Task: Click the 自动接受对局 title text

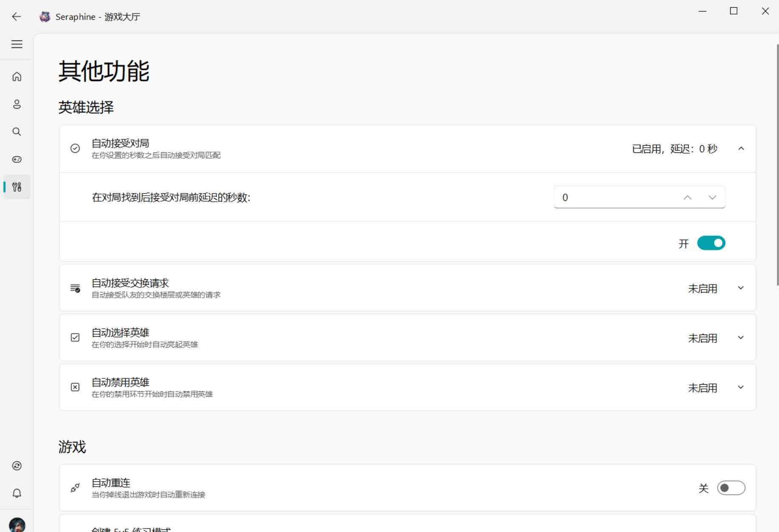Action: (x=120, y=143)
